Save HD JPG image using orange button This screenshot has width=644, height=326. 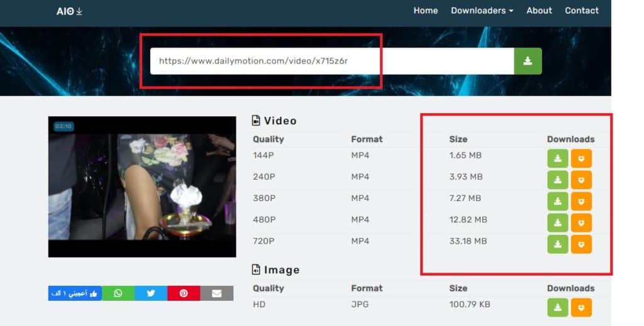[x=581, y=308]
